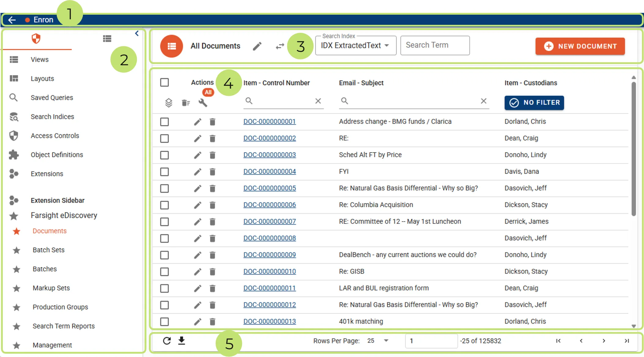Click the wrench icon under Actions
This screenshot has height=357, width=644.
tap(203, 103)
